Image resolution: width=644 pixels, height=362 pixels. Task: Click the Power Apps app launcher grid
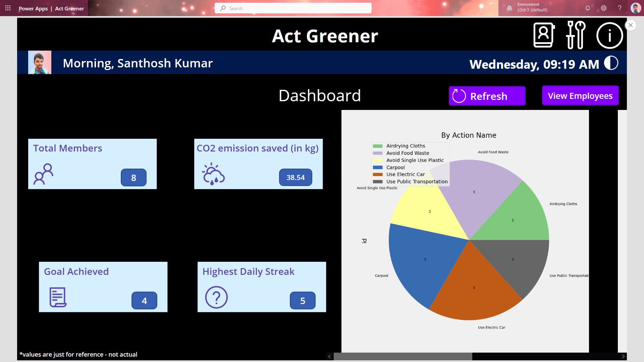tap(8, 8)
